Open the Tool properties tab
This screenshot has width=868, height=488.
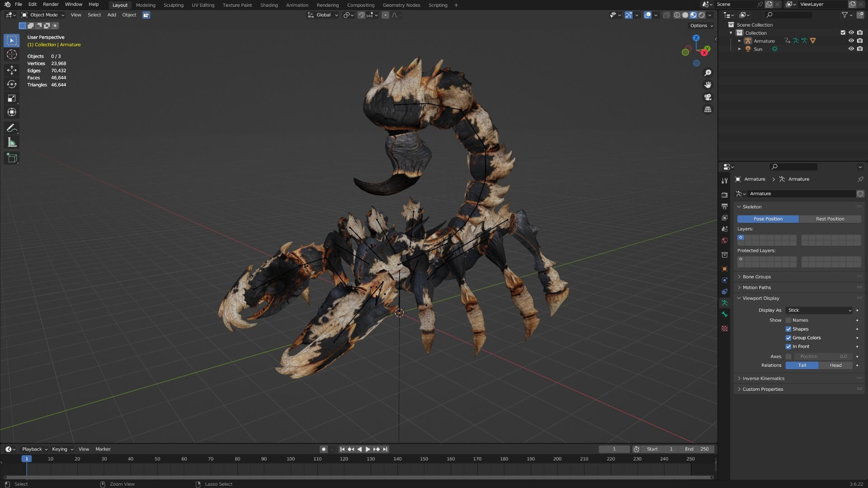(725, 181)
